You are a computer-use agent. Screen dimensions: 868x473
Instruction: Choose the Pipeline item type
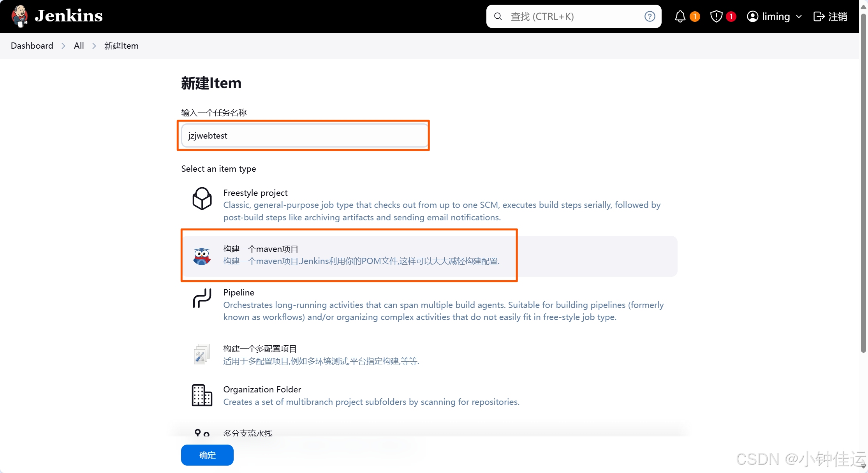429,304
